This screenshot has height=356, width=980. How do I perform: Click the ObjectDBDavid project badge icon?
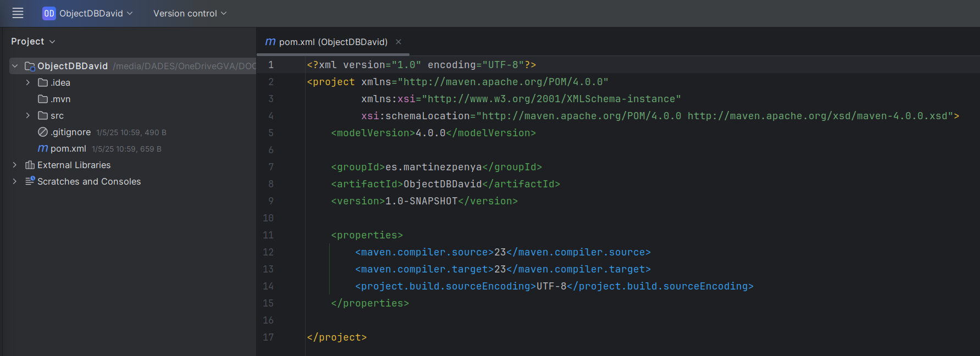coord(49,13)
